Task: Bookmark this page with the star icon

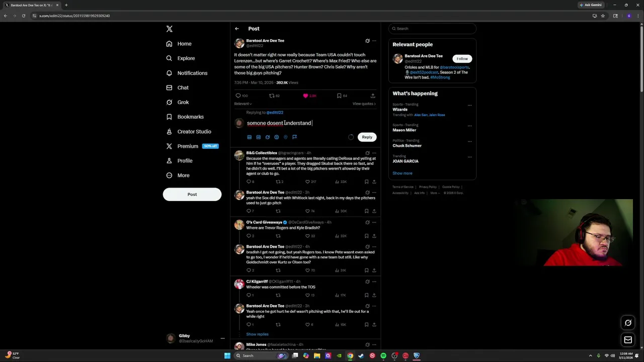Action: [603, 16]
